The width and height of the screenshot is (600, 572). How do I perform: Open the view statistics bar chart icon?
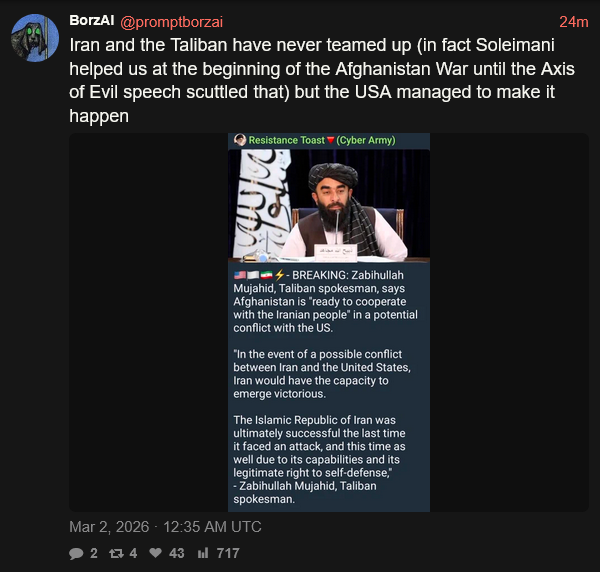click(203, 553)
